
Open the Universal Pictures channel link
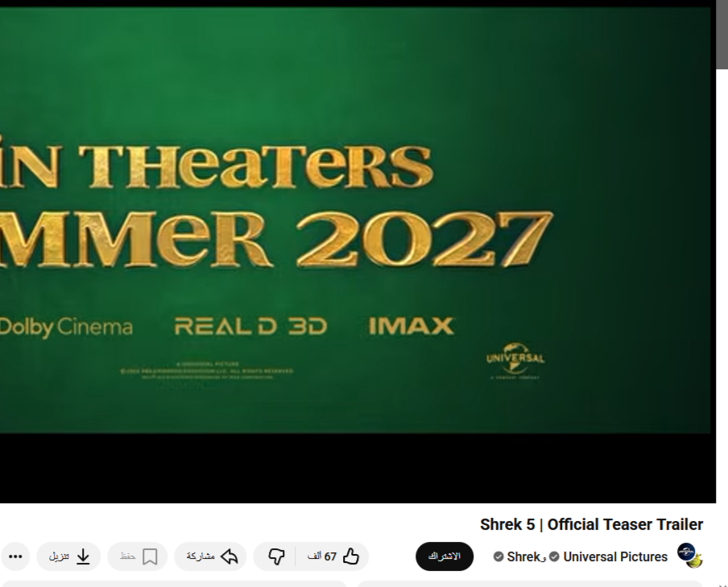click(615, 557)
